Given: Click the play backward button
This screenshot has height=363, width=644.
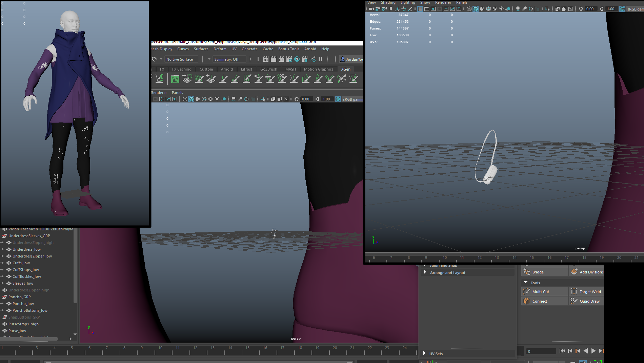Looking at the screenshot, I should [x=586, y=351].
